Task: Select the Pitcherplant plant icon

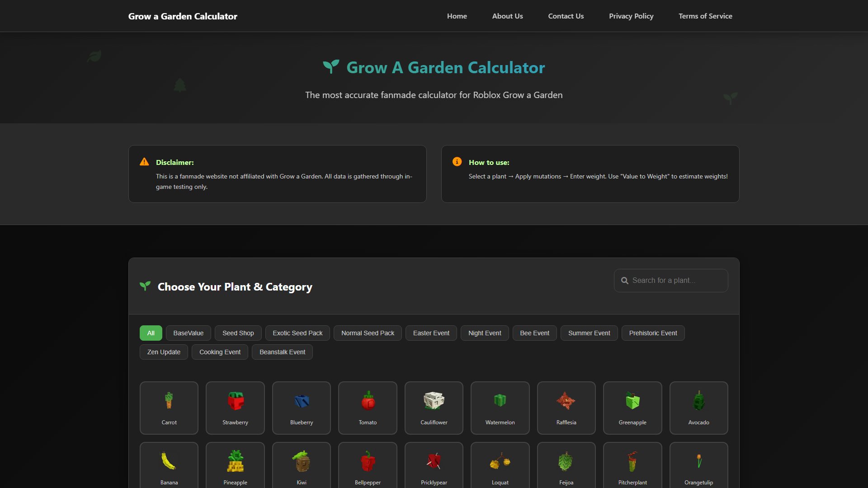Action: [x=632, y=461]
